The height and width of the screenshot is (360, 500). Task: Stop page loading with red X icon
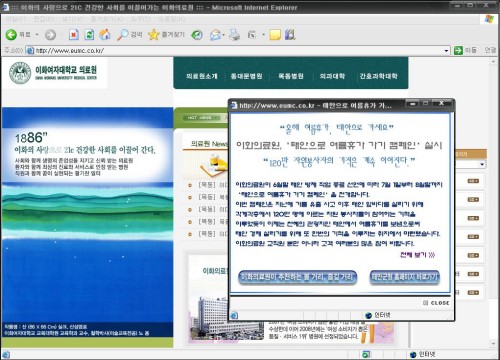click(74, 35)
